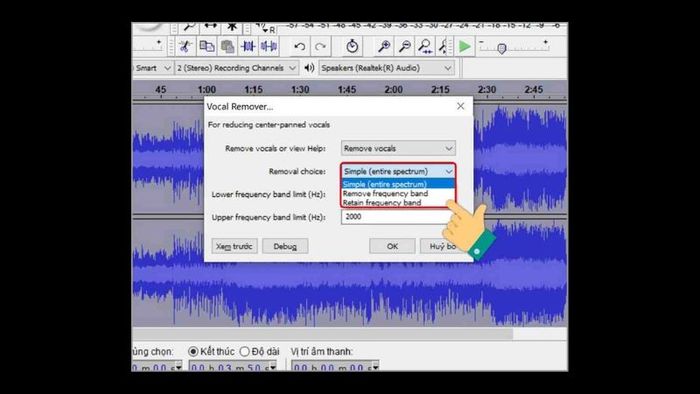Open the Remove vocals dropdown
The image size is (700, 394).
tap(398, 148)
